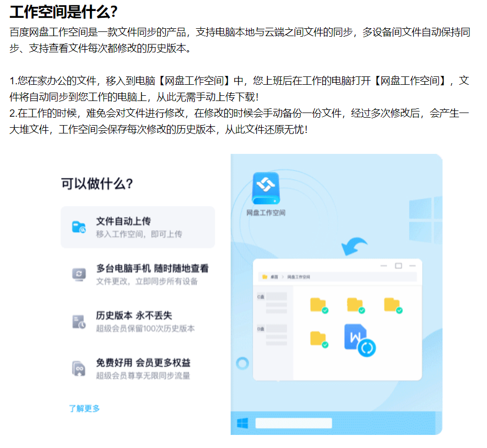Click the blue folder upload icon

tap(78, 227)
